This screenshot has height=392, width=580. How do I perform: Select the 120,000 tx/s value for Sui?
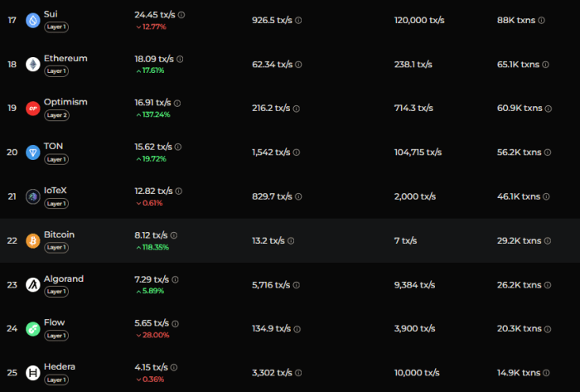click(x=419, y=21)
